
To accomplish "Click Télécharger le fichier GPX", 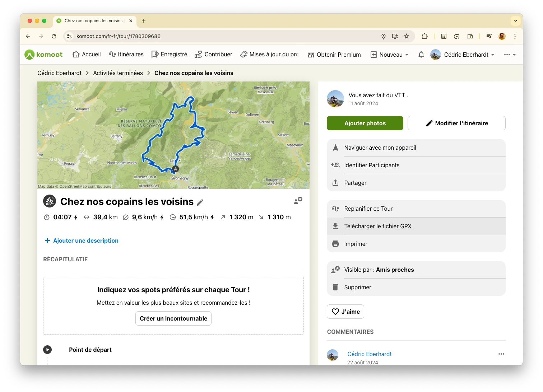I will point(416,226).
